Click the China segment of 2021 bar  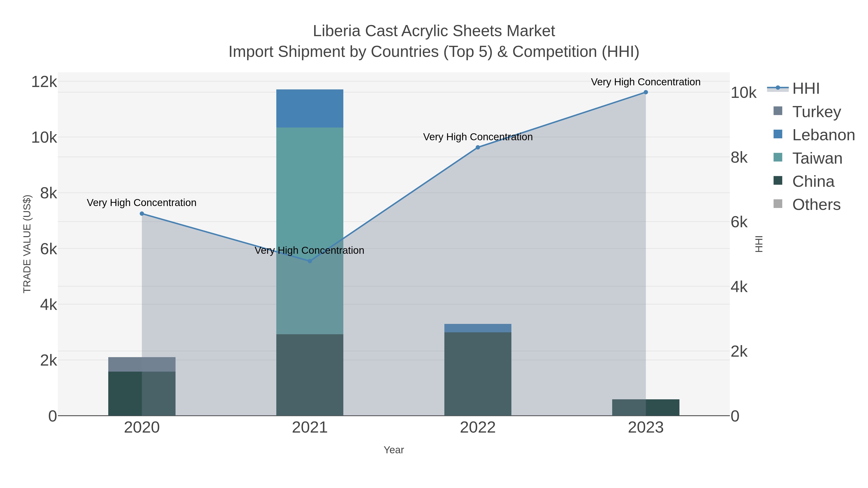[310, 375]
